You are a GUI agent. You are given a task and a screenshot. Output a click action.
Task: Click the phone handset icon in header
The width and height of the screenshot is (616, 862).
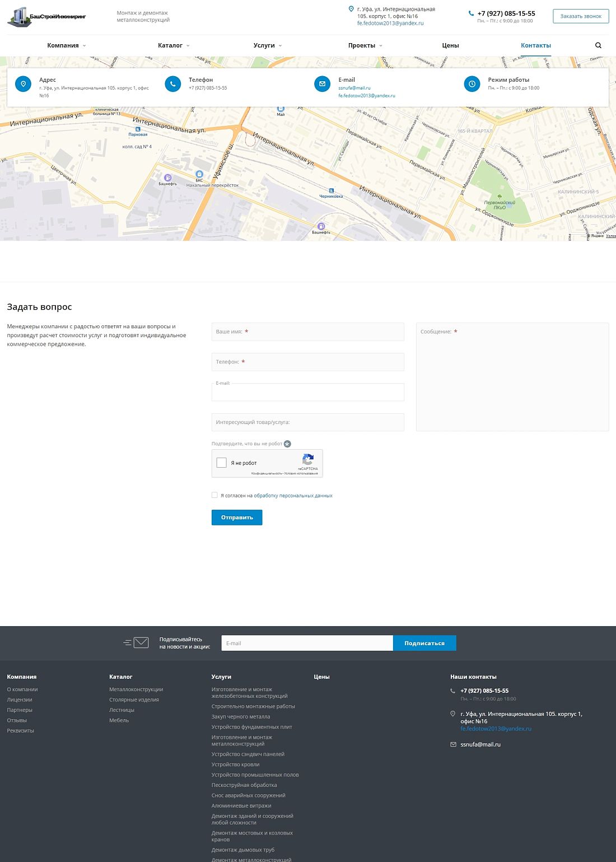[x=471, y=13]
